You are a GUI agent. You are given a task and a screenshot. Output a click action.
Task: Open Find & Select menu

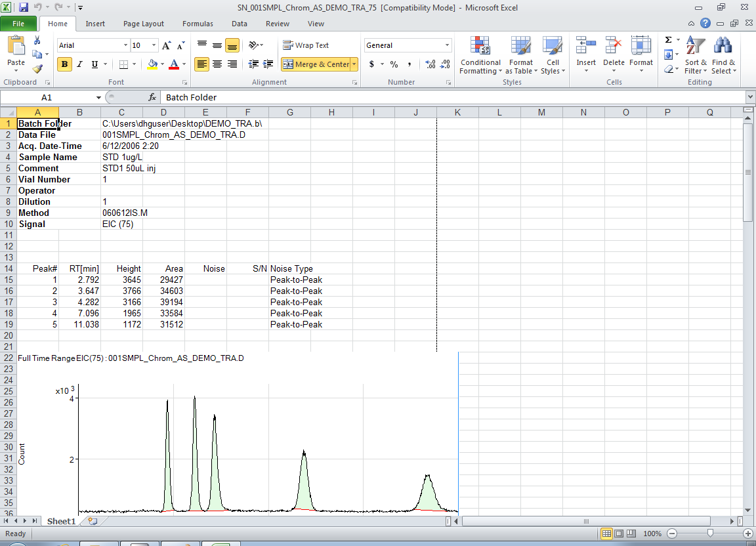[x=724, y=56]
